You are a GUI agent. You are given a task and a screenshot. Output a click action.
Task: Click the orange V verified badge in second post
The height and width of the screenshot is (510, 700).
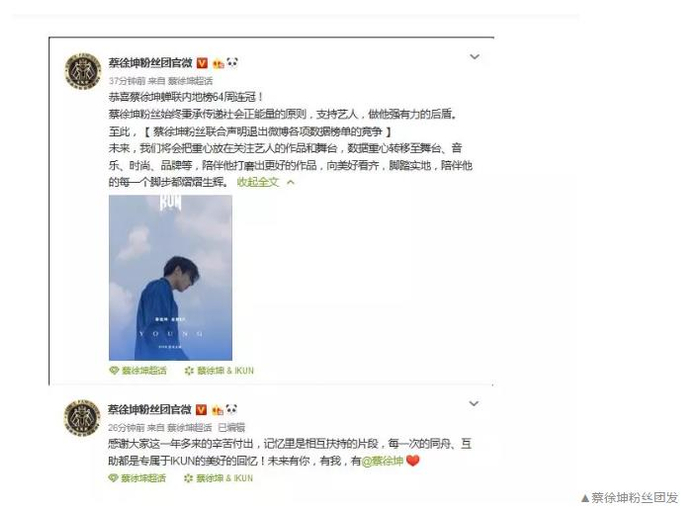(201, 410)
